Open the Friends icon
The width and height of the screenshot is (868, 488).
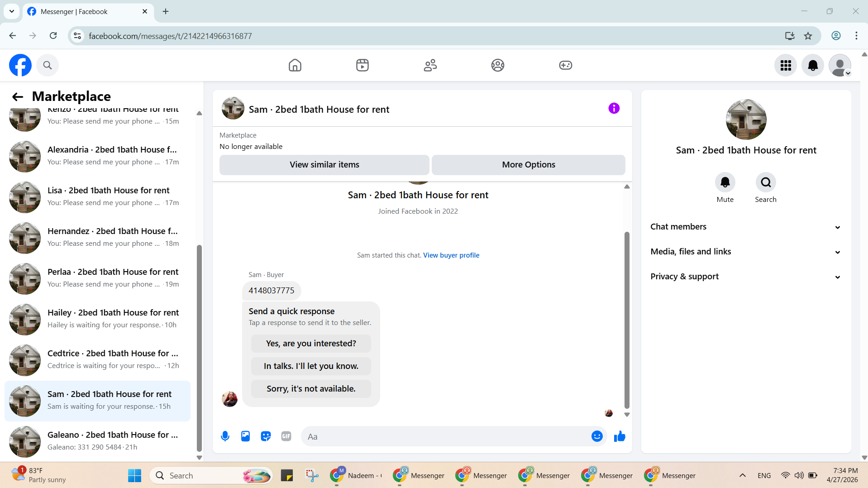tap(430, 65)
